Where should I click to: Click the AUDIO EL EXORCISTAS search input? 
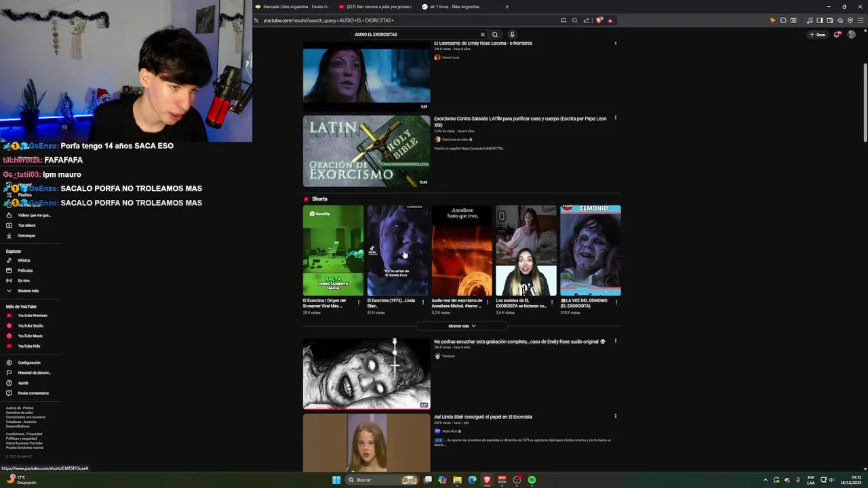pos(415,35)
